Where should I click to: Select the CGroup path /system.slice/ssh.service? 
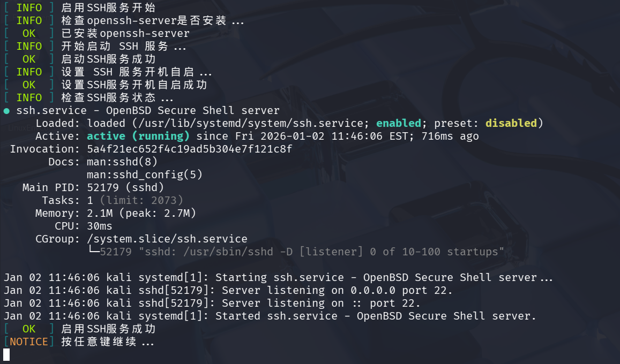pyautogui.click(x=167, y=239)
